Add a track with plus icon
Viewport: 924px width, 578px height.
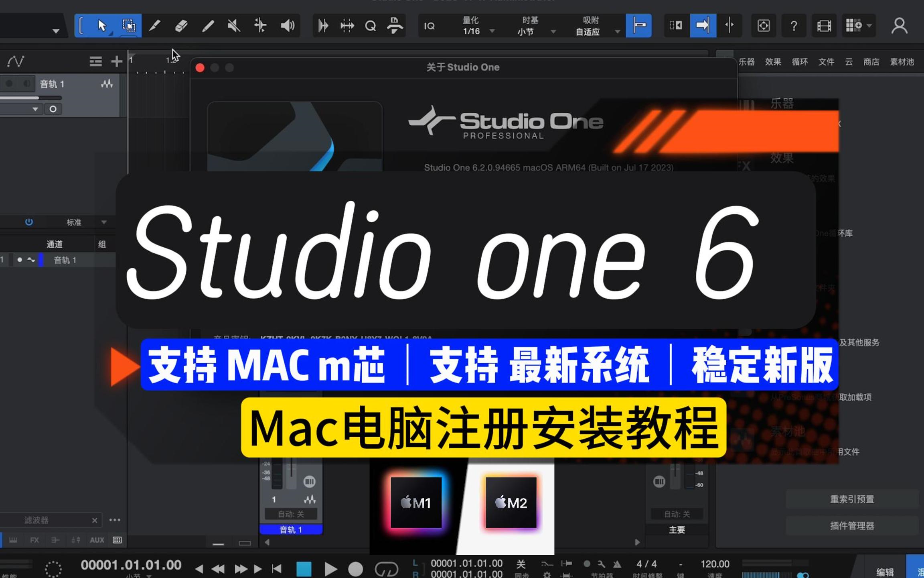click(x=117, y=61)
